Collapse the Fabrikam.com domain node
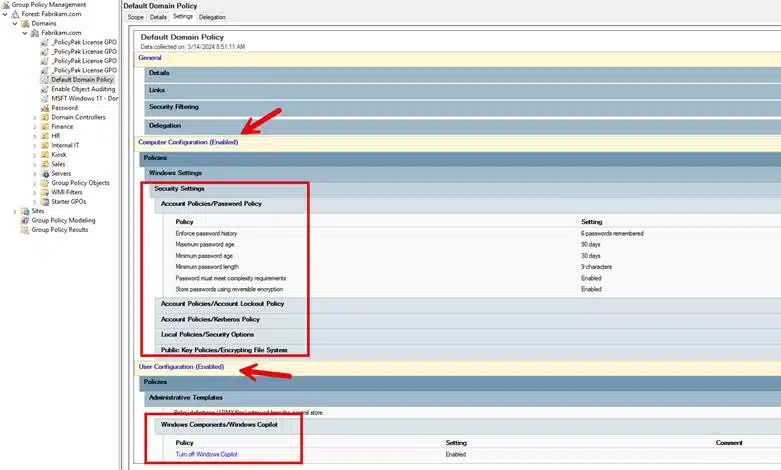The image size is (781, 470). pos(25,33)
